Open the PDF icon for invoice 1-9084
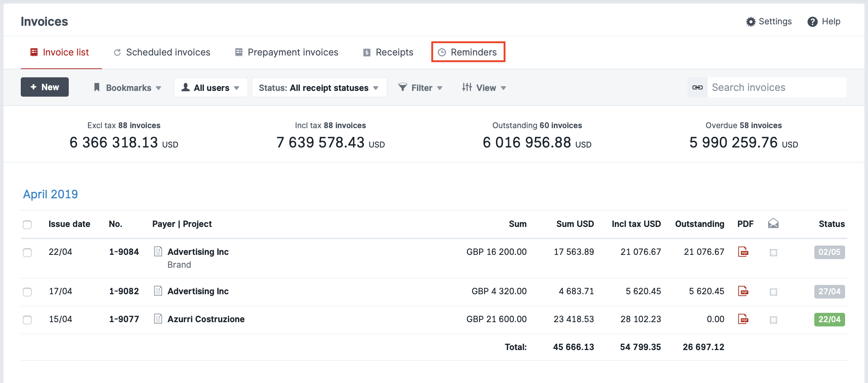 coord(743,252)
